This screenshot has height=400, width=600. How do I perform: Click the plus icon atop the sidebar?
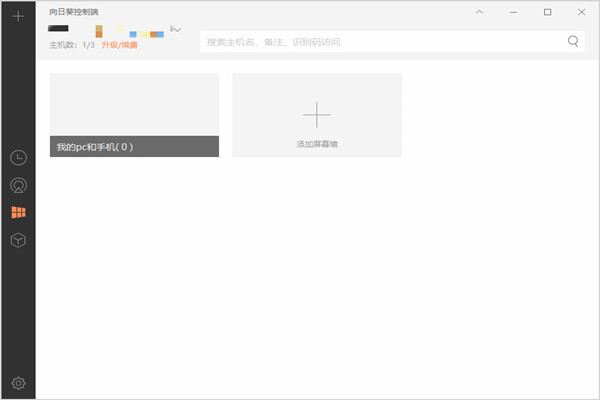[x=17, y=17]
